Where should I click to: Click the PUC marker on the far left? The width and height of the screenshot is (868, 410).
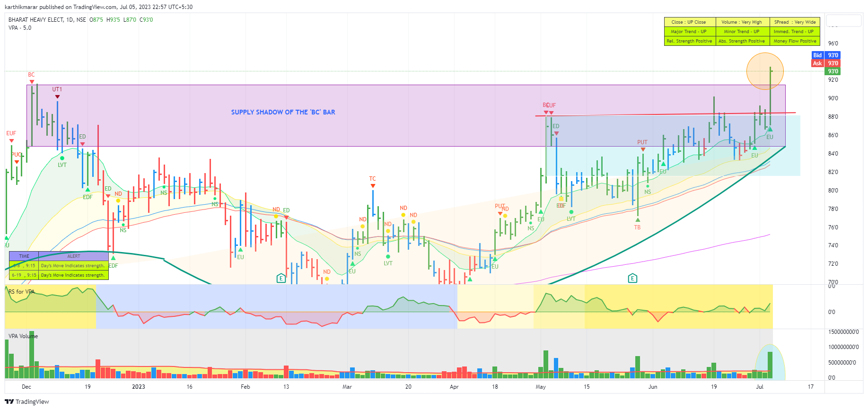coord(17,155)
